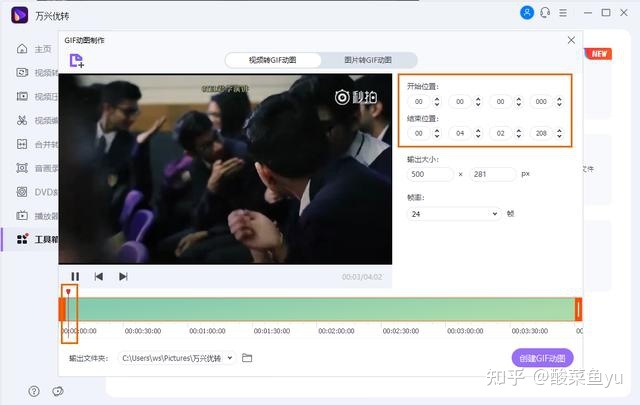This screenshot has height=405, width=640.
Task: Open the output folder browse icon
Action: [247, 358]
